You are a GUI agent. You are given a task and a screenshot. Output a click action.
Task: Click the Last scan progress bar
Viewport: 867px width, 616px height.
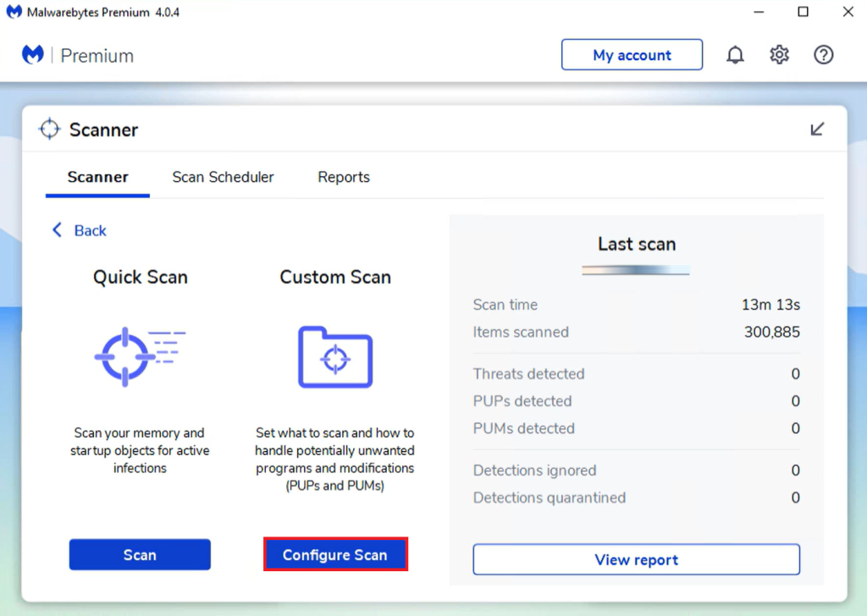click(636, 269)
